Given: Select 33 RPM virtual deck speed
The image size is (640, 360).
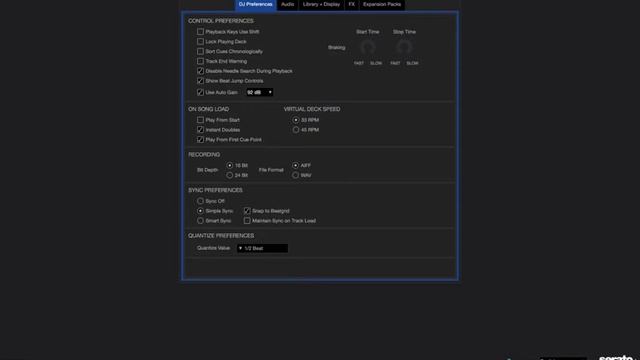Looking at the screenshot, I should [296, 120].
